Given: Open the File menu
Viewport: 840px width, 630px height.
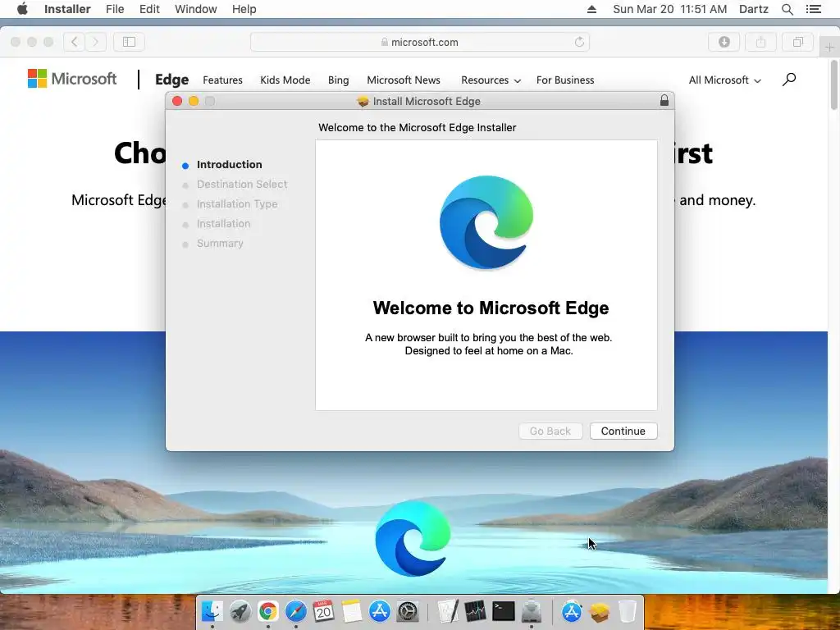Looking at the screenshot, I should 115,9.
